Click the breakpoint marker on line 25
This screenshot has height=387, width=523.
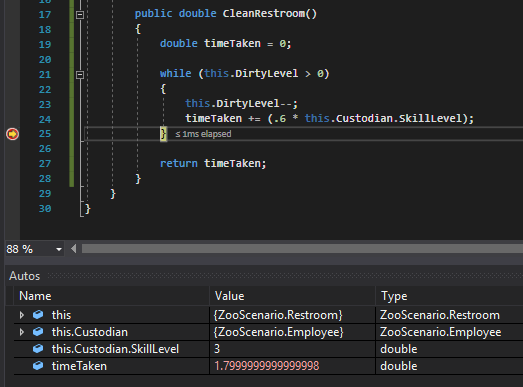point(12,134)
